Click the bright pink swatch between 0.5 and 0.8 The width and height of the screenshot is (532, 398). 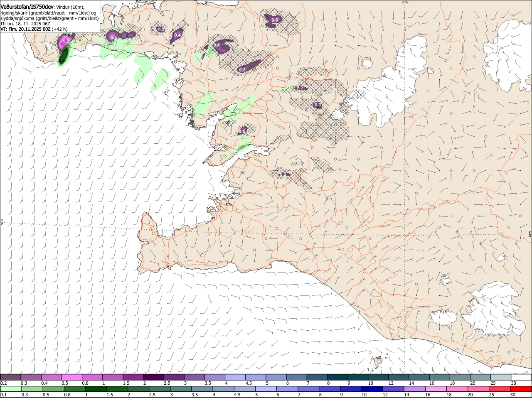pos(71,377)
